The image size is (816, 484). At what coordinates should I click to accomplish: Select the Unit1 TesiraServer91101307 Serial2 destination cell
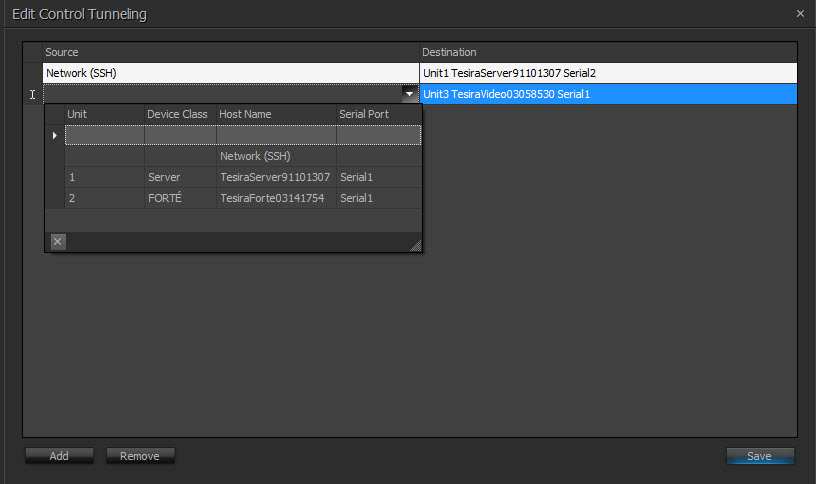(607, 73)
